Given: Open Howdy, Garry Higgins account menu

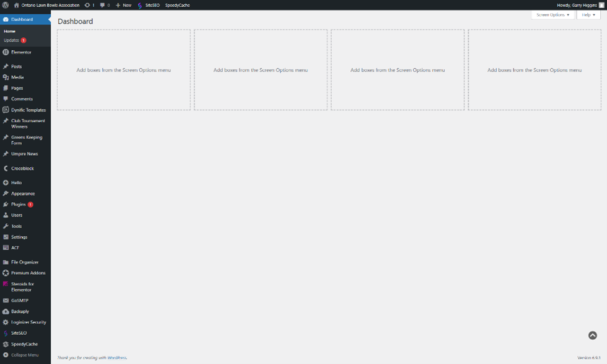Looking at the screenshot, I should 577,5.
